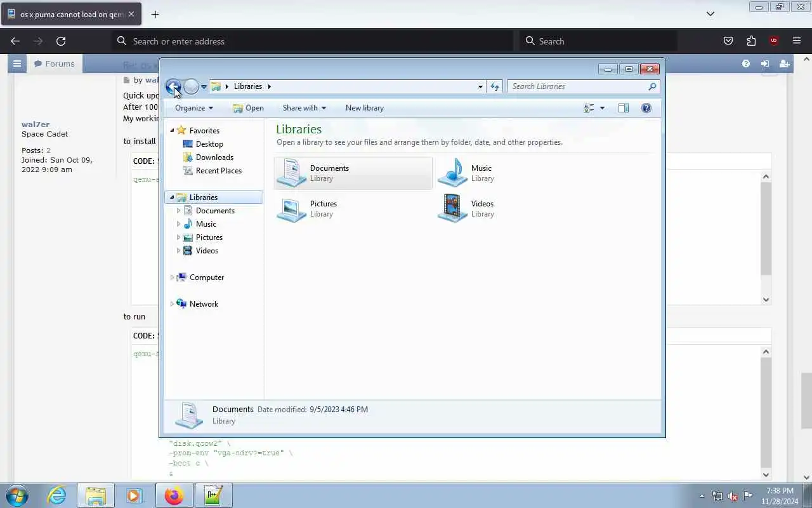The height and width of the screenshot is (508, 812).
Task: Expand the Videos node in navigation pane
Action: (x=178, y=251)
